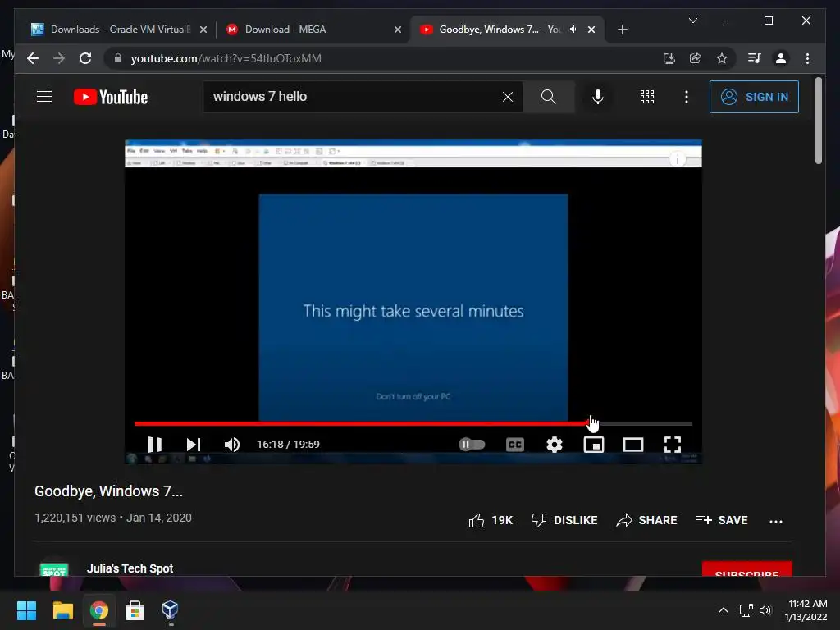Share this page from address bar
This screenshot has width=840, height=630.
[x=696, y=58]
